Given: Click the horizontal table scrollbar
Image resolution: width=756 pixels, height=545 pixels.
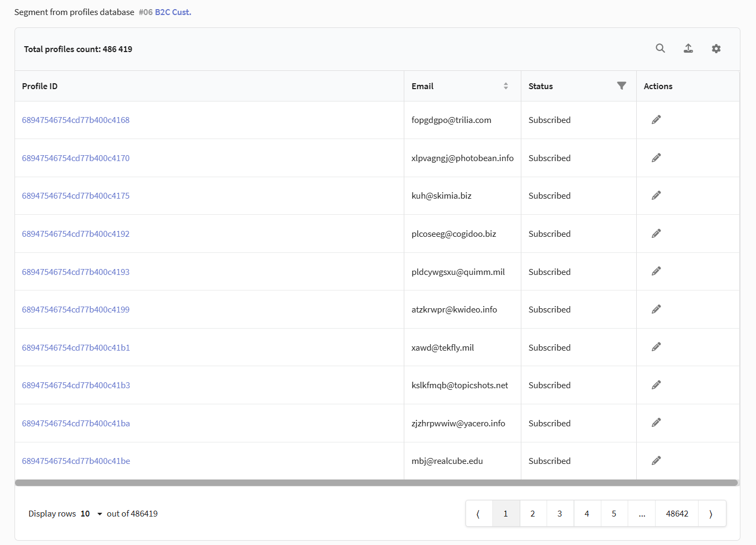Looking at the screenshot, I should pos(376,483).
